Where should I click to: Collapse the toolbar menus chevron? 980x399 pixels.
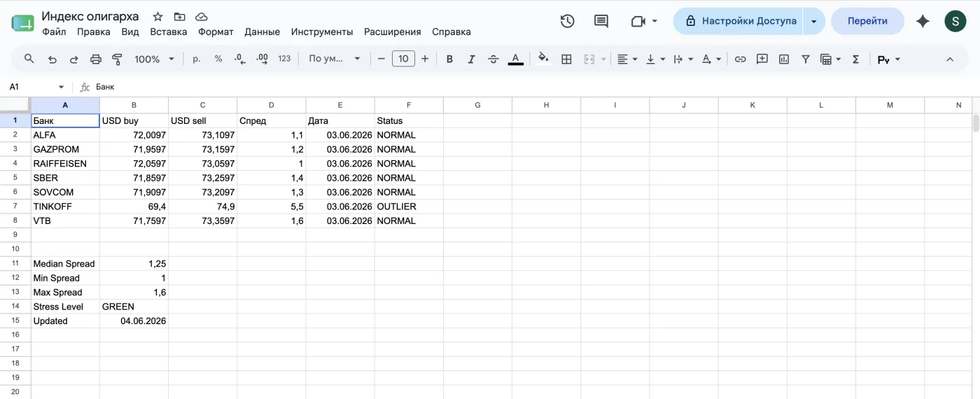coord(950,59)
